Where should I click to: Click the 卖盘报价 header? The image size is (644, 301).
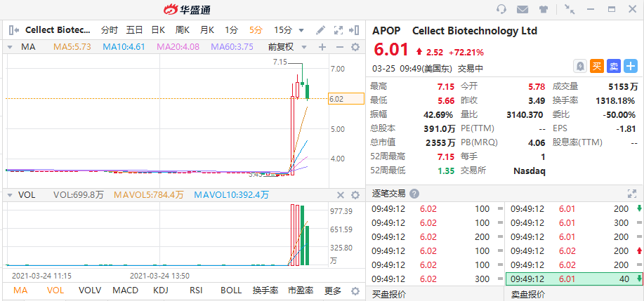[528, 294]
